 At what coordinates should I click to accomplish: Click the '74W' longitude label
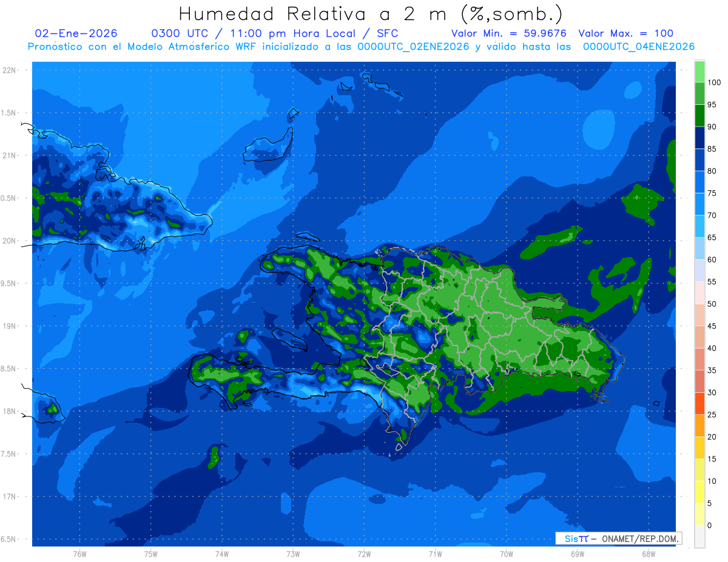(222, 554)
